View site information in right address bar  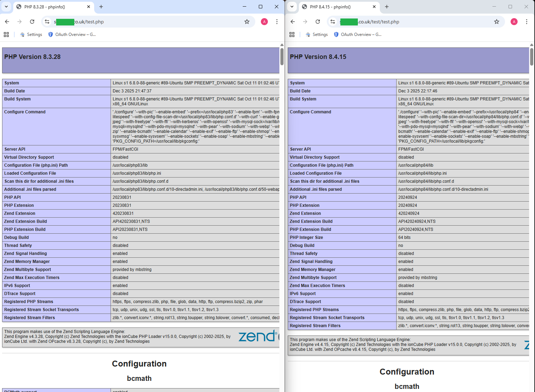[333, 22]
